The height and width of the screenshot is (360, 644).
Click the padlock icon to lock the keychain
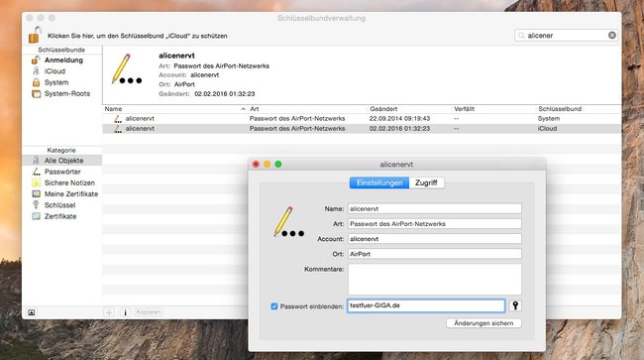(x=36, y=35)
